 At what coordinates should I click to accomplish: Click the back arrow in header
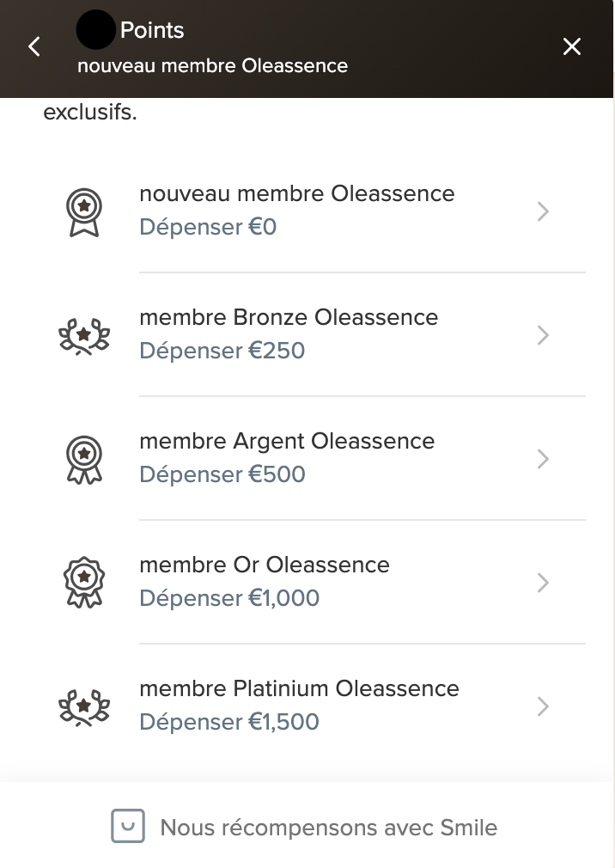point(34,46)
